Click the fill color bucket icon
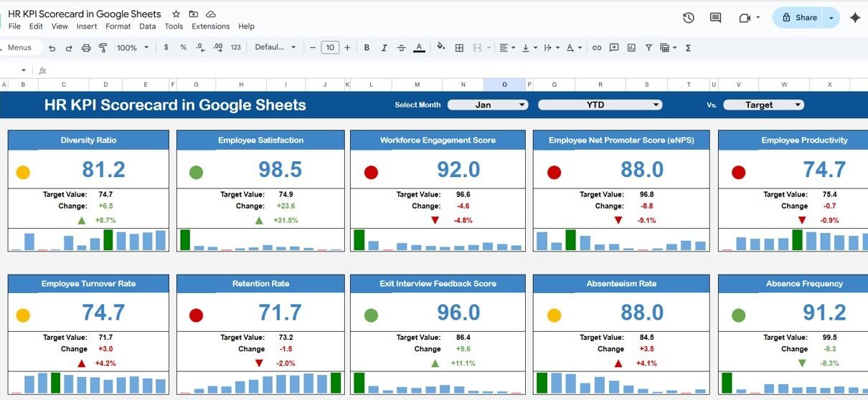The height and width of the screenshot is (400, 868). [x=440, y=48]
